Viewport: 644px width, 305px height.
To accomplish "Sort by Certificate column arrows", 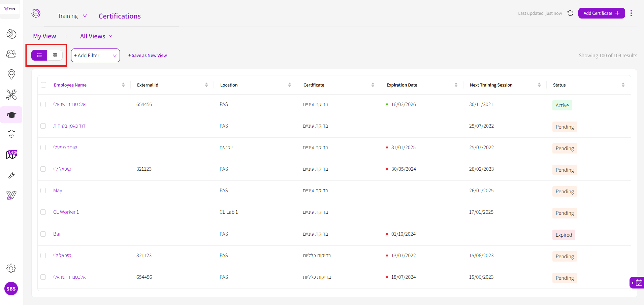I will pyautogui.click(x=373, y=85).
